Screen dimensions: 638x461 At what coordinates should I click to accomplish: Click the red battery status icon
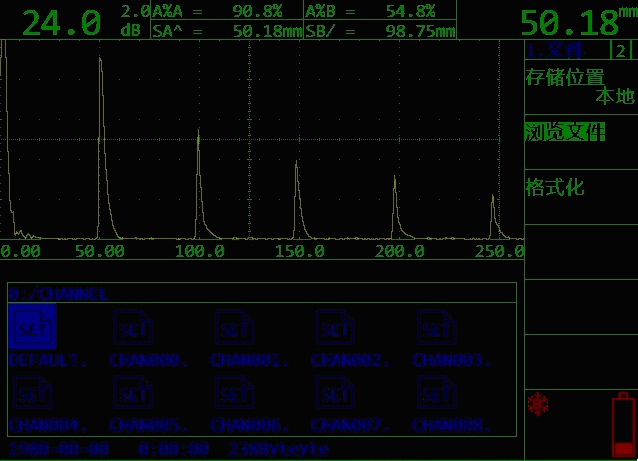pos(622,424)
